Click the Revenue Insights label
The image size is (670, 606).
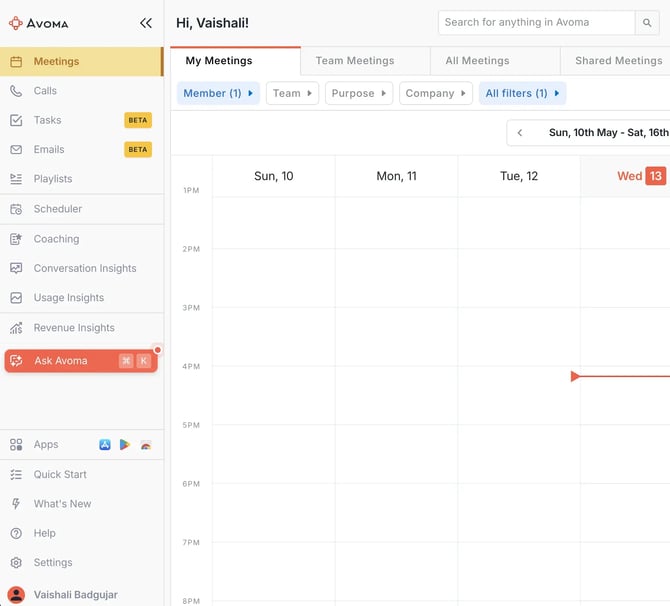(x=74, y=328)
